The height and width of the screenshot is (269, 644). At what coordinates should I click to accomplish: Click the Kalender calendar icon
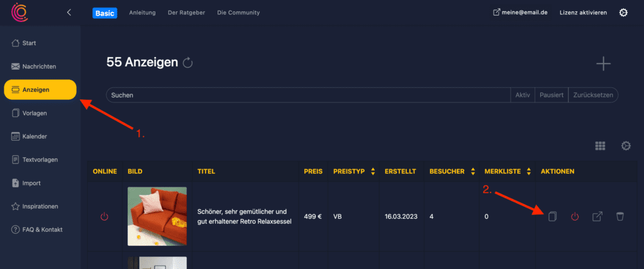point(16,136)
